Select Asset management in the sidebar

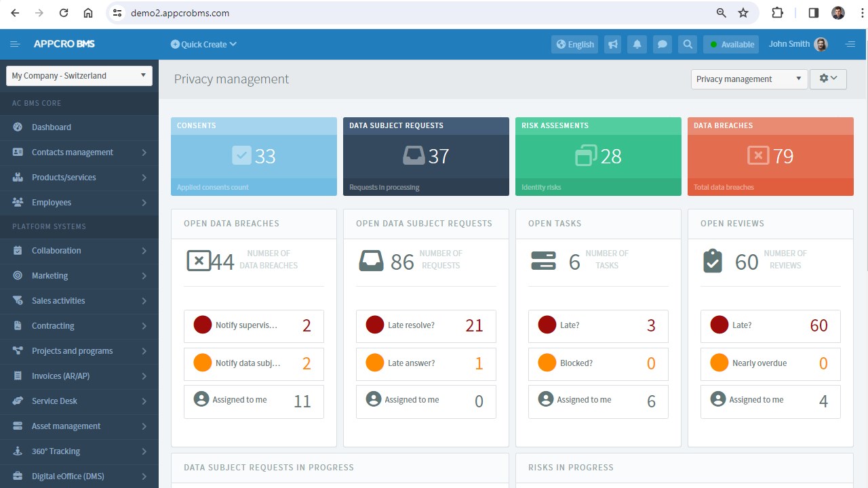click(x=79, y=426)
